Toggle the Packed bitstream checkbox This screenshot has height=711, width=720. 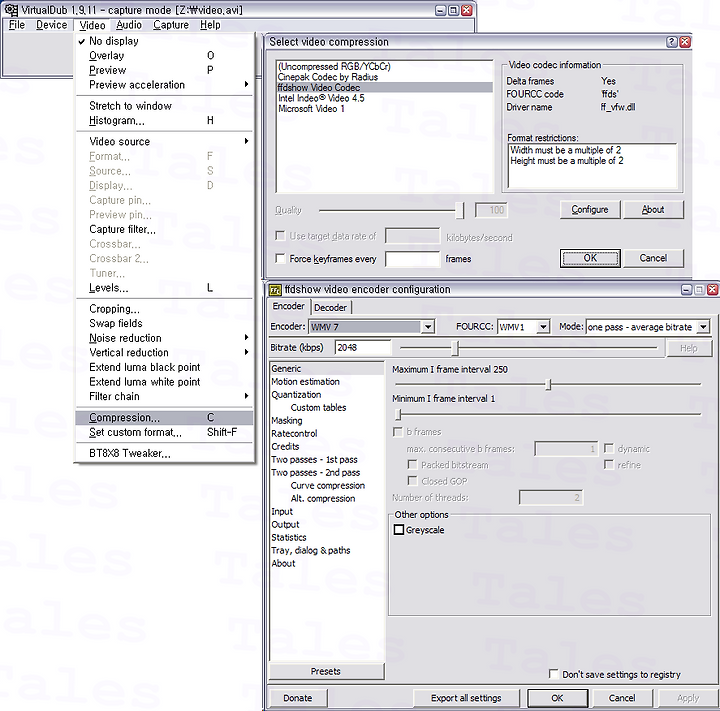coord(412,465)
